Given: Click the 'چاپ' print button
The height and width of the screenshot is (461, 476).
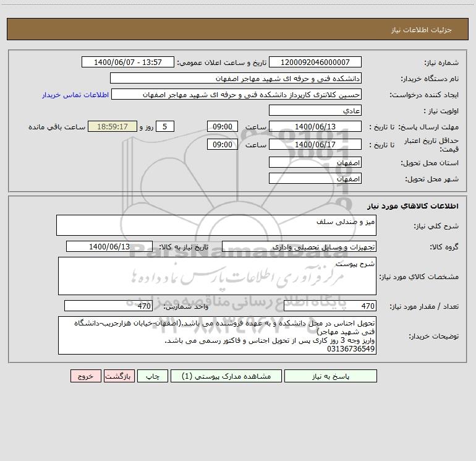Looking at the screenshot, I should [x=153, y=376].
